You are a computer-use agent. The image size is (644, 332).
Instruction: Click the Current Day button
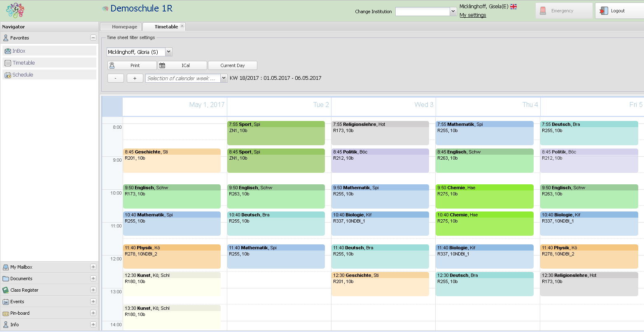coord(232,65)
